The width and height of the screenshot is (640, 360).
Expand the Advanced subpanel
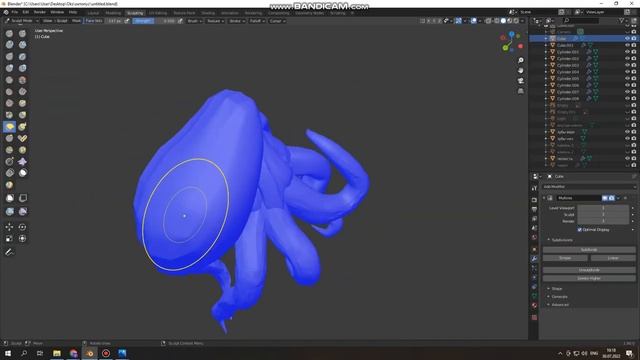point(560,304)
